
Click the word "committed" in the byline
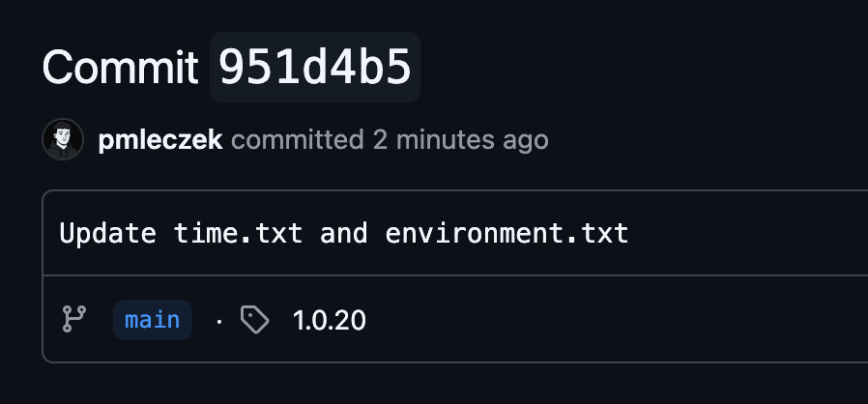click(x=298, y=140)
